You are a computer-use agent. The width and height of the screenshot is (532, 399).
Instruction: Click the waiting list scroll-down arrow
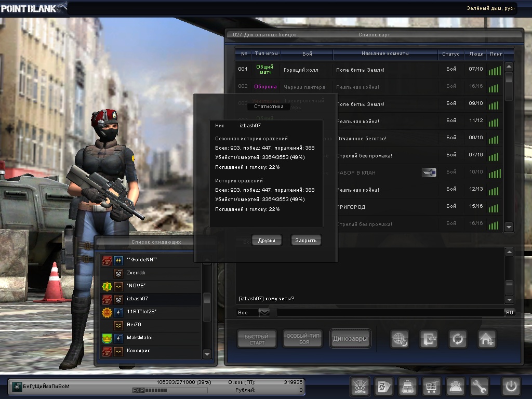tap(207, 354)
